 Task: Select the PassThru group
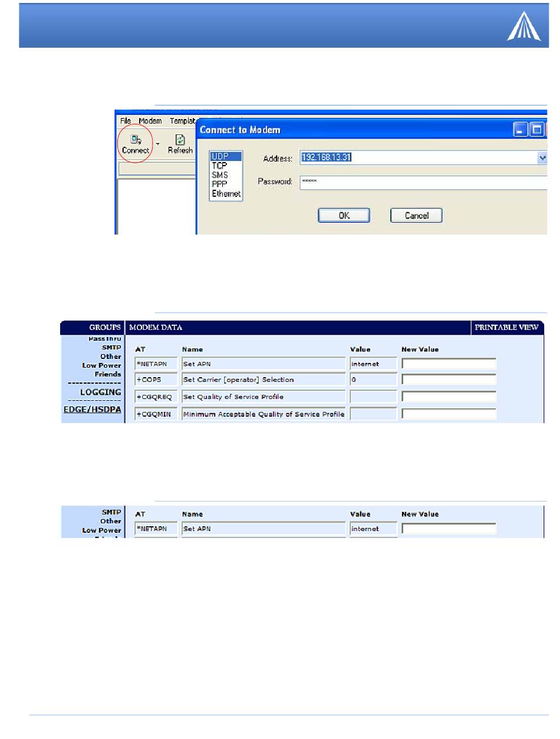105,339
